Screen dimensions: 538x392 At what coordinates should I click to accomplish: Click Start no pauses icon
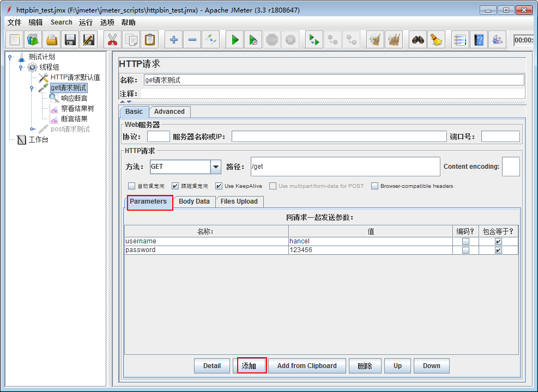pyautogui.click(x=253, y=40)
